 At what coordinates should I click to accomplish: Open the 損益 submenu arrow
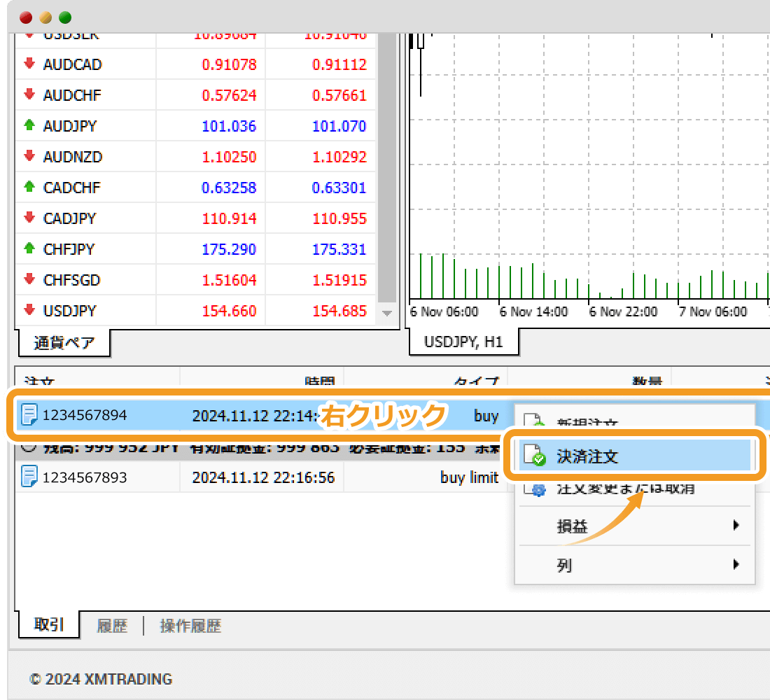[x=736, y=525]
